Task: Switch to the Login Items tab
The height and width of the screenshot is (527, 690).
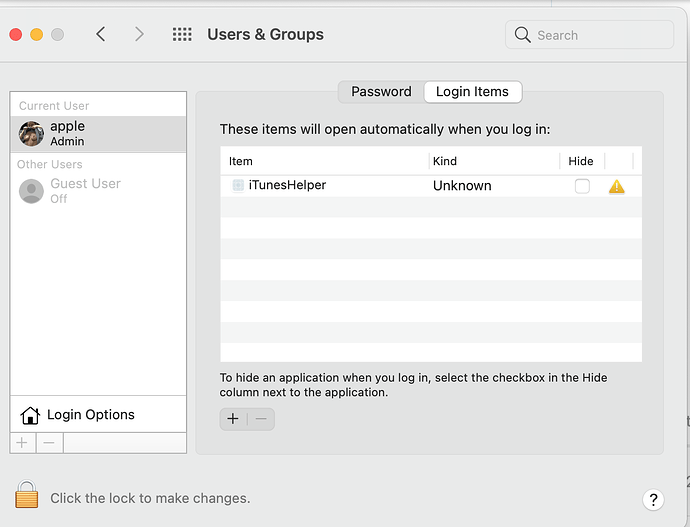Action: [x=472, y=92]
